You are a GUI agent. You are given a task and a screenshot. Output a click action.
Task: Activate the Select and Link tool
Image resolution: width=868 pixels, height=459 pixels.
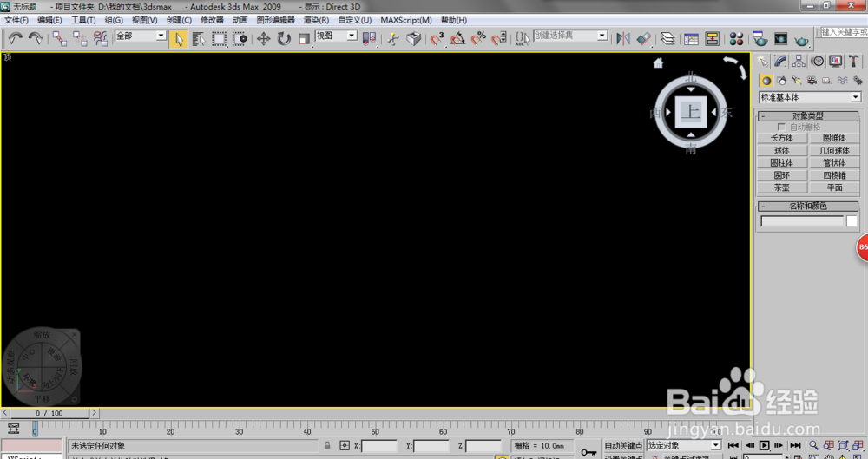pos(60,38)
